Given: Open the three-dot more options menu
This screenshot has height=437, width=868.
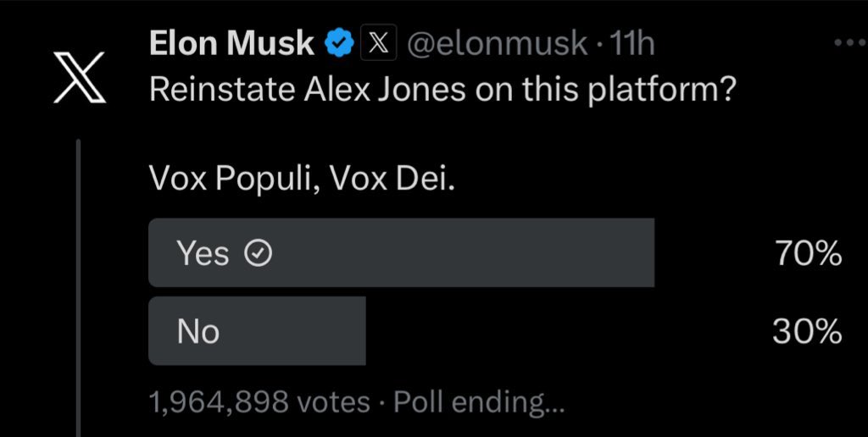Looking at the screenshot, I should pyautogui.click(x=851, y=42).
